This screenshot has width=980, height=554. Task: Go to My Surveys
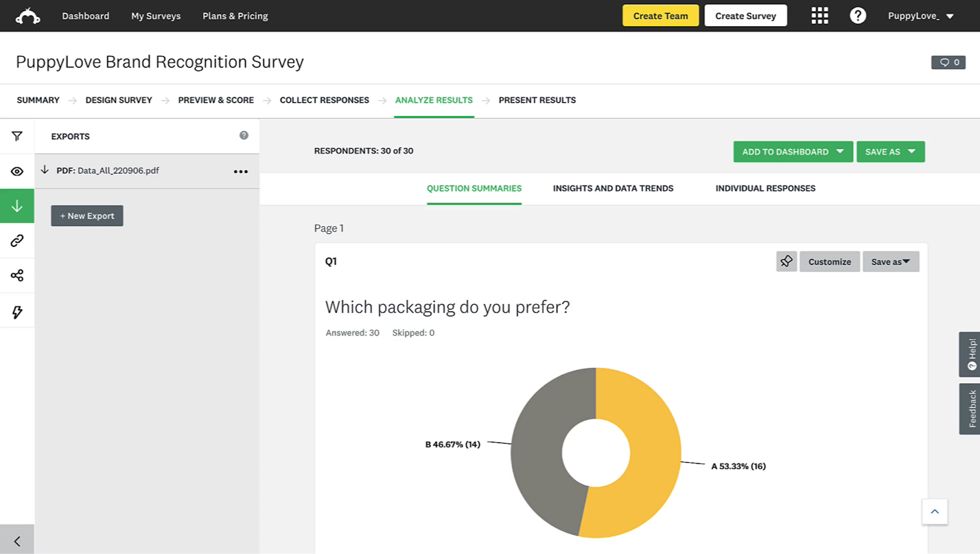pos(156,15)
